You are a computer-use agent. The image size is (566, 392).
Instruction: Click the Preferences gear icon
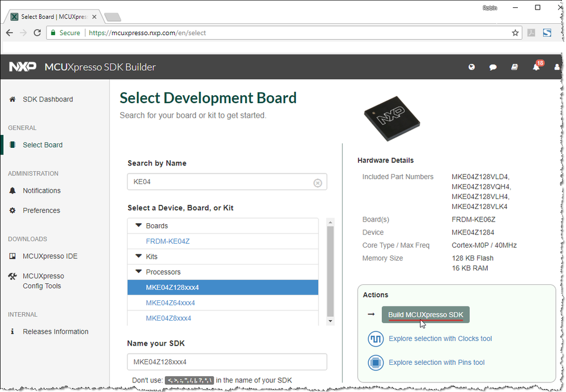[12, 210]
